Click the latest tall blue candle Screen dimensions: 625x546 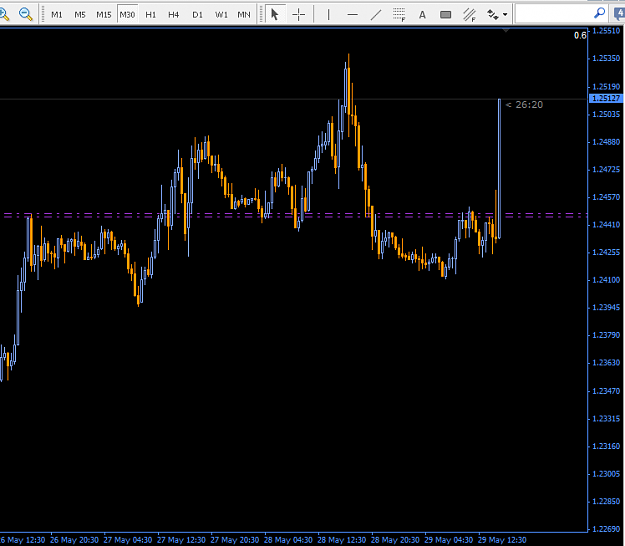pos(499,168)
